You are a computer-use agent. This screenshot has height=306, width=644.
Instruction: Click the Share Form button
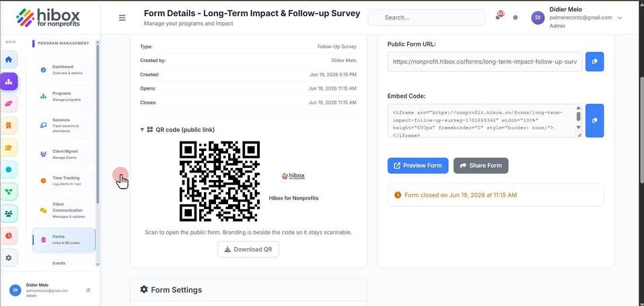point(480,166)
